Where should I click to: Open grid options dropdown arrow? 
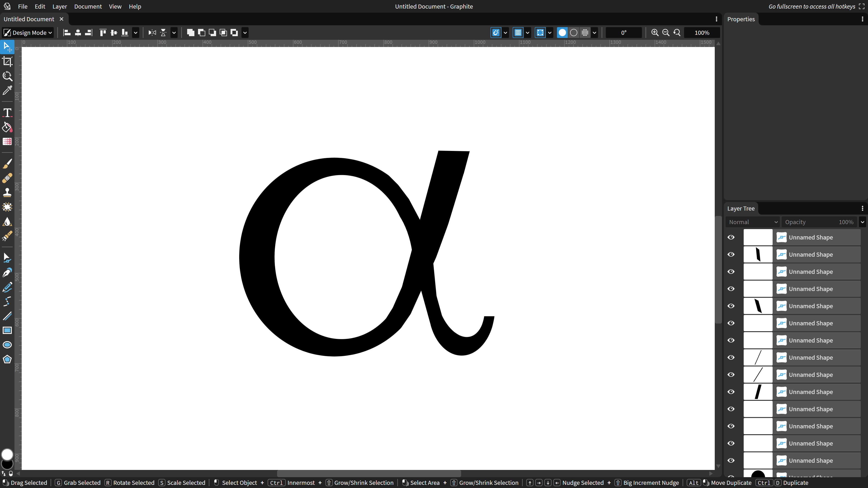[x=527, y=33]
